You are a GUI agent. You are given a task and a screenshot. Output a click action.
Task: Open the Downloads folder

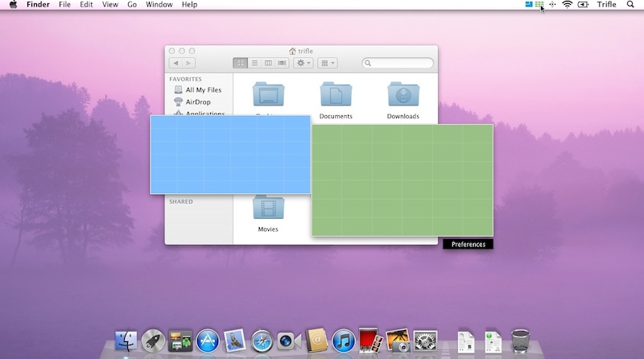pyautogui.click(x=402, y=96)
